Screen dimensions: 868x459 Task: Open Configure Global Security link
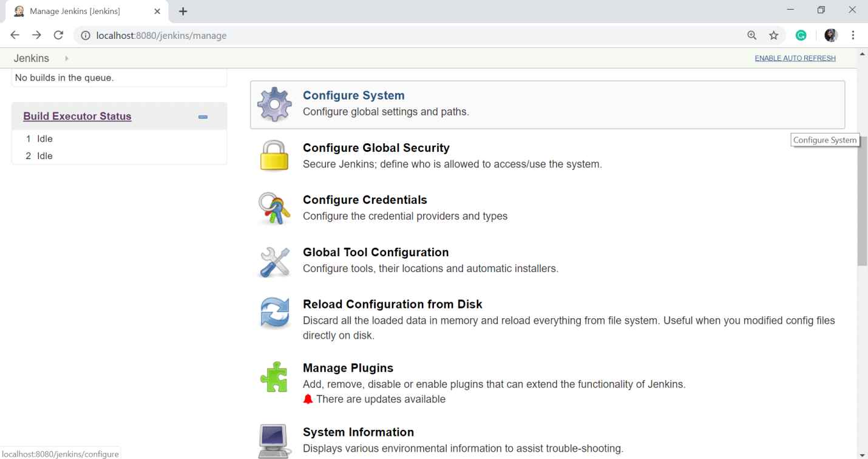click(376, 148)
